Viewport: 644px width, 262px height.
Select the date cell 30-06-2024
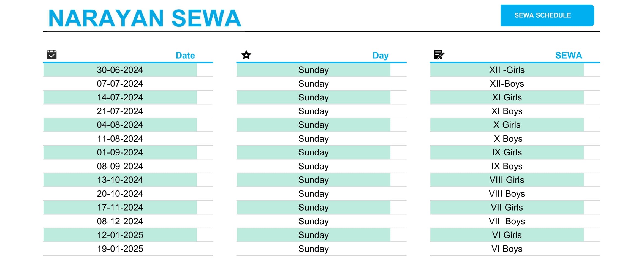pos(120,70)
